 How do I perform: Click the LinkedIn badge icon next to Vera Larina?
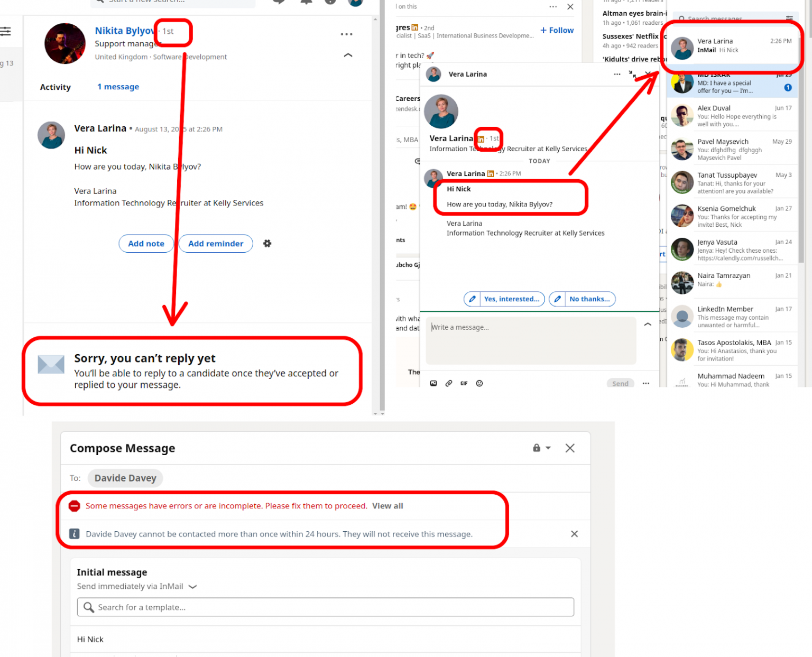pyautogui.click(x=480, y=139)
